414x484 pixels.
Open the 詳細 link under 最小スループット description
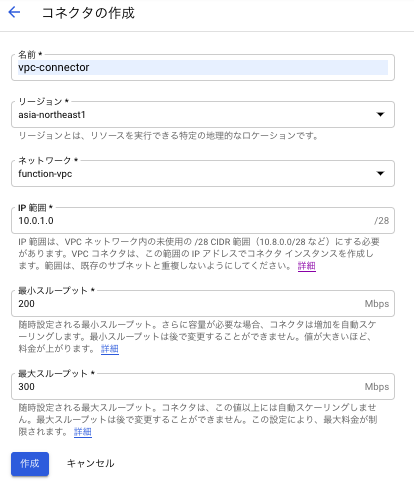tap(110, 349)
